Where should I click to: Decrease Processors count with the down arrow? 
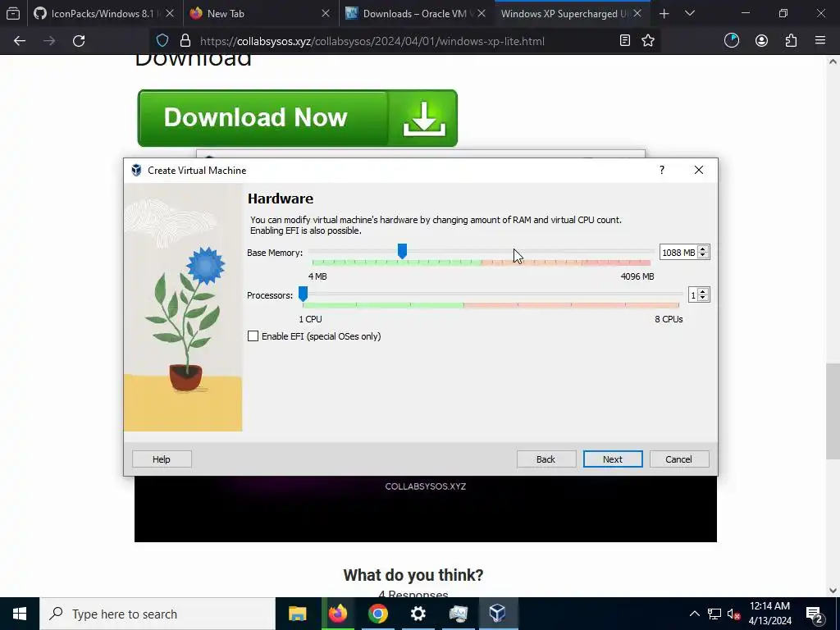coord(703,299)
